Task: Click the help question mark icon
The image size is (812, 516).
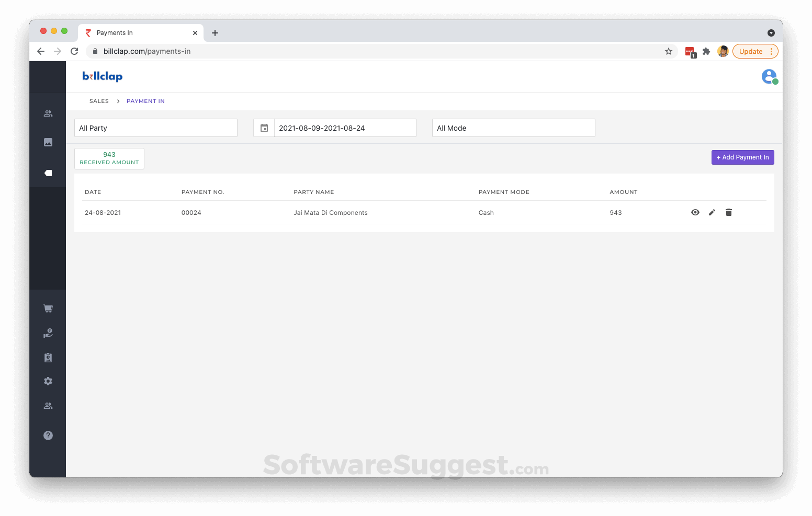Action: [x=48, y=435]
